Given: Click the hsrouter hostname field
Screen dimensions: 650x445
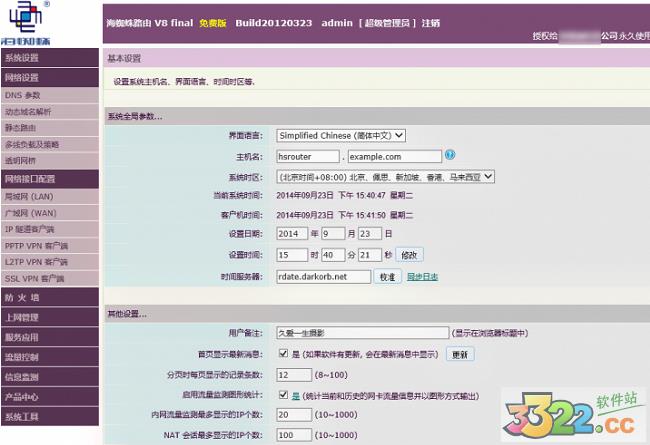Looking at the screenshot, I should point(308,157).
